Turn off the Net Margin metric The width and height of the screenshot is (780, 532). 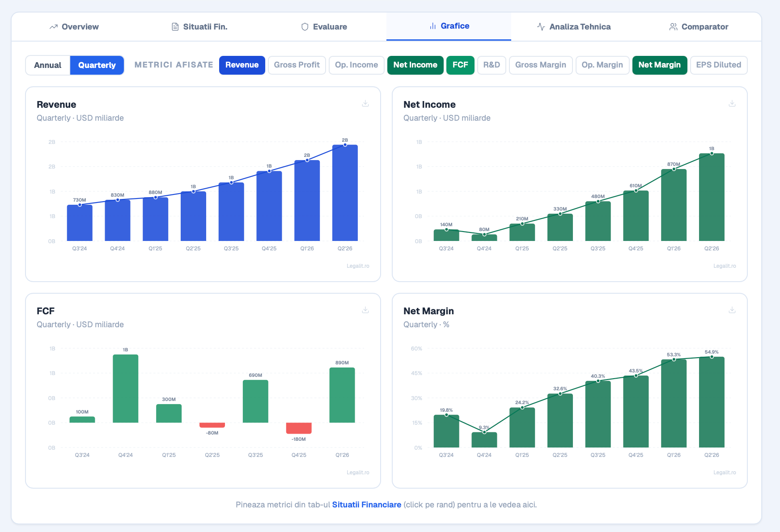pyautogui.click(x=660, y=65)
